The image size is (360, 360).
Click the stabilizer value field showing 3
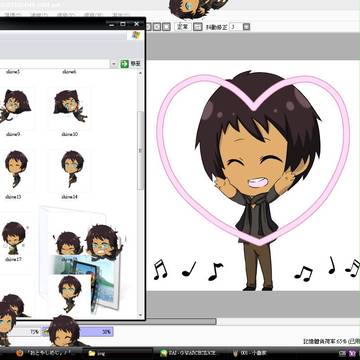point(236,27)
